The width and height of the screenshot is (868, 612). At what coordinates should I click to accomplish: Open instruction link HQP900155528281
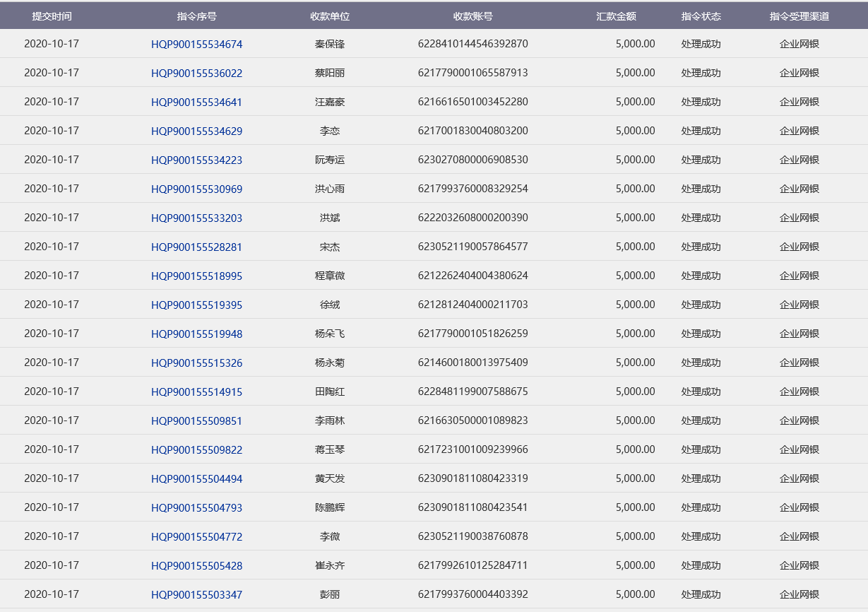(x=196, y=247)
